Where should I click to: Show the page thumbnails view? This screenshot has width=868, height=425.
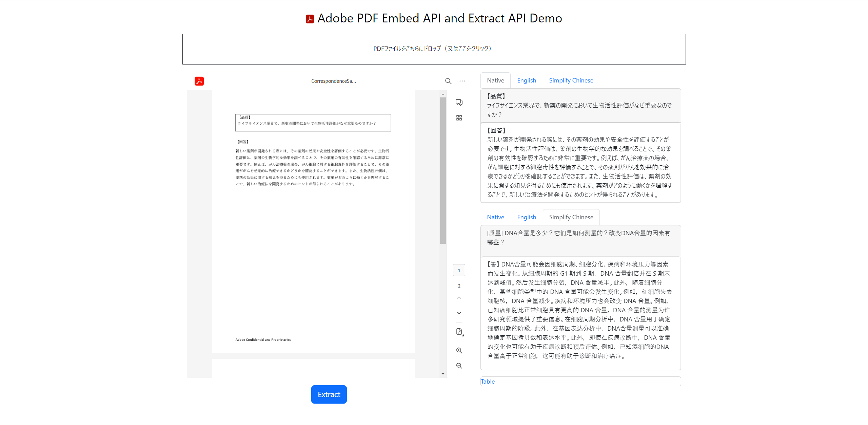[x=459, y=118]
